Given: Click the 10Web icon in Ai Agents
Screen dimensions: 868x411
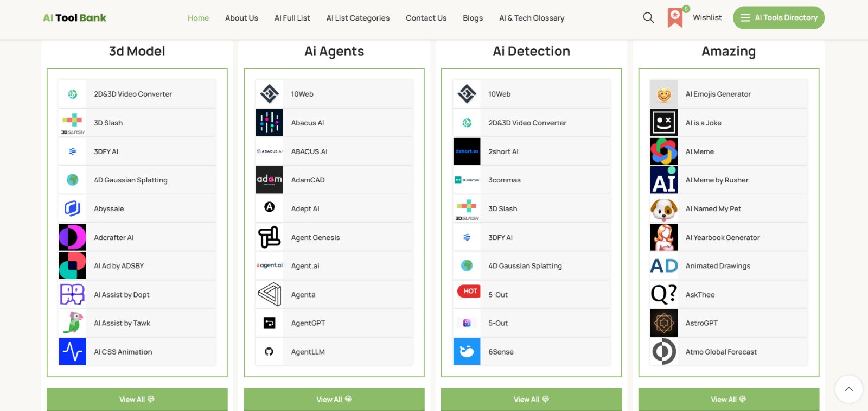Looking at the screenshot, I should [x=270, y=94].
